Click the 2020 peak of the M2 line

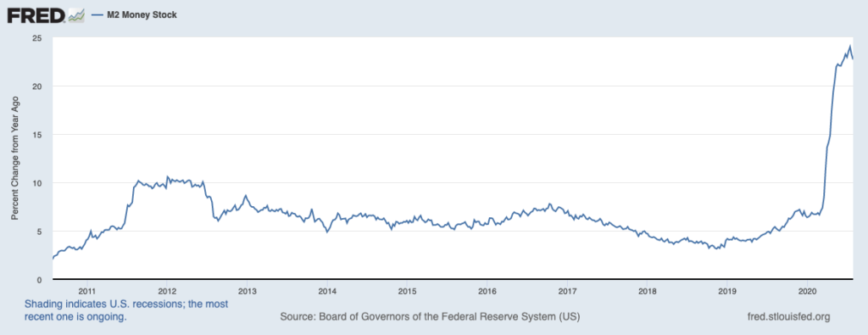pos(849,47)
